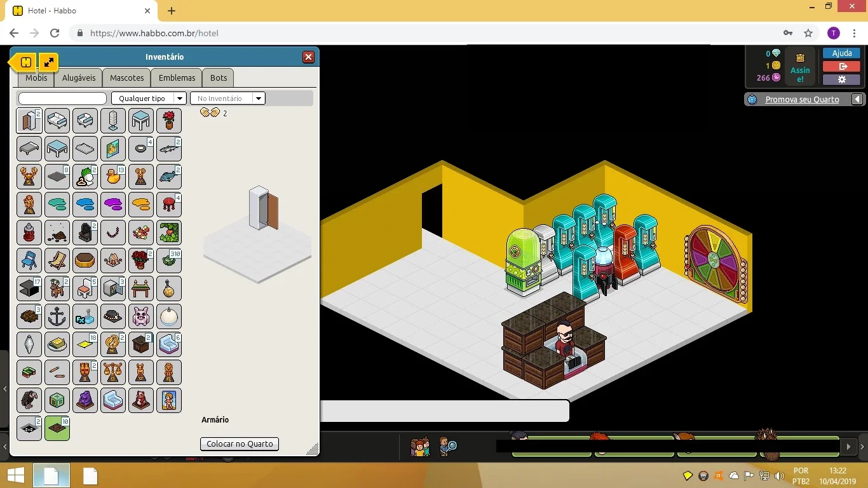The width and height of the screenshot is (868, 488).
Task: Select the red potted flower item
Action: [x=169, y=121]
